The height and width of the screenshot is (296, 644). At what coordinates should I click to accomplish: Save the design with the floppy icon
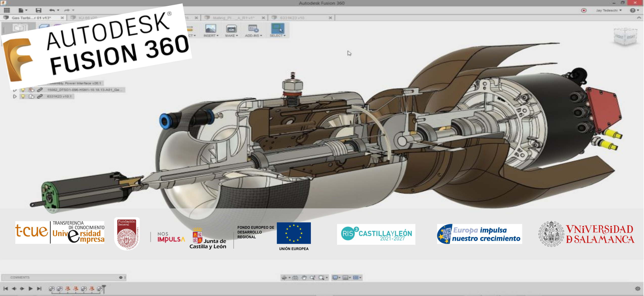tap(38, 10)
